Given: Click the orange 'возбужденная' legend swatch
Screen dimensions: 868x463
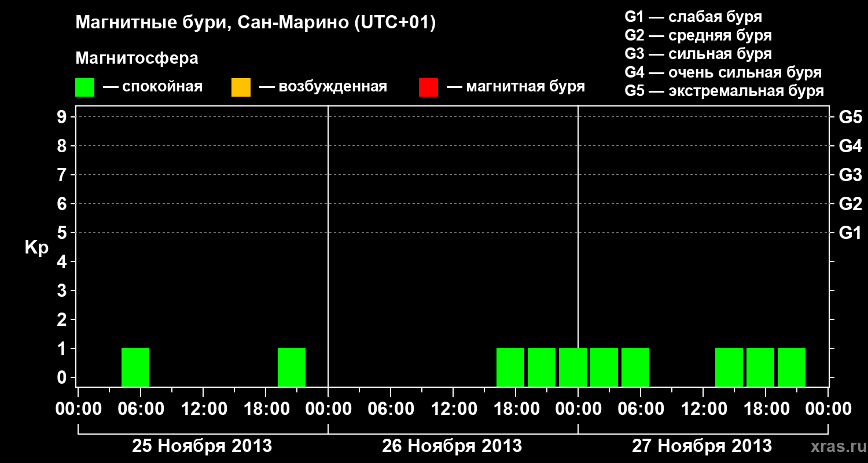Looking at the screenshot, I should [241, 87].
